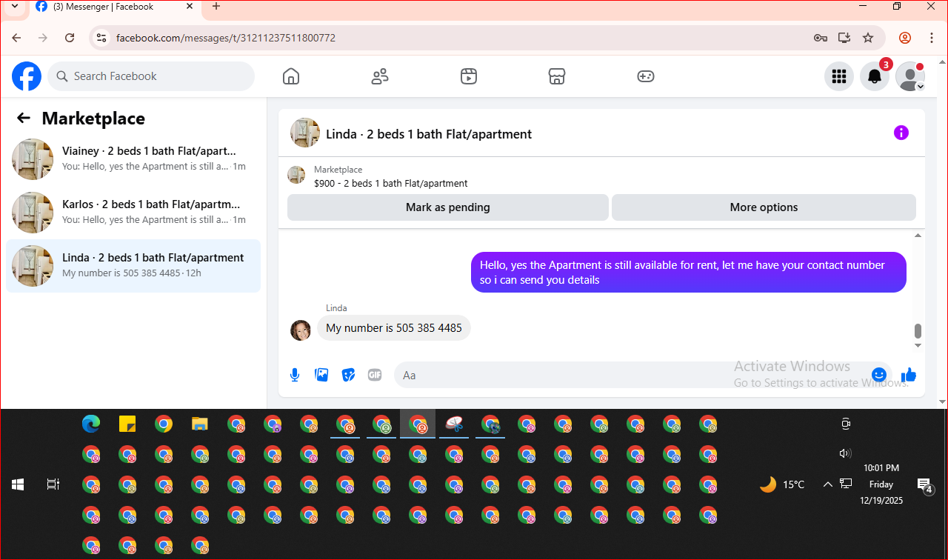The image size is (948, 560).
Task: Go to the Home feed icon
Action: (x=291, y=76)
